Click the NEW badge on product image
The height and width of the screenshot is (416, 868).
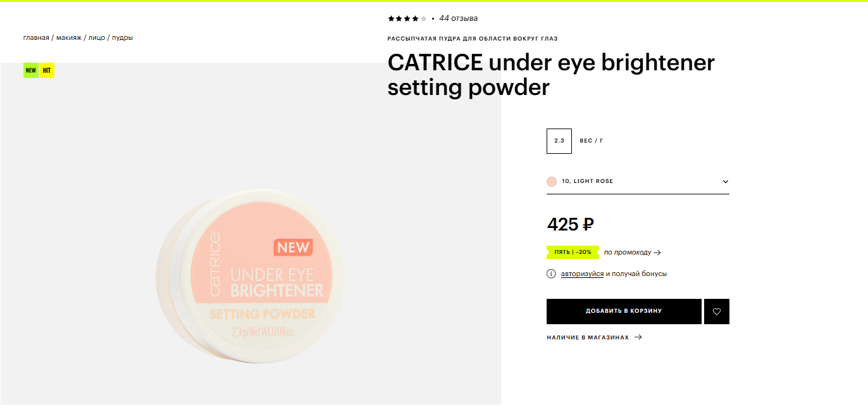(31, 70)
